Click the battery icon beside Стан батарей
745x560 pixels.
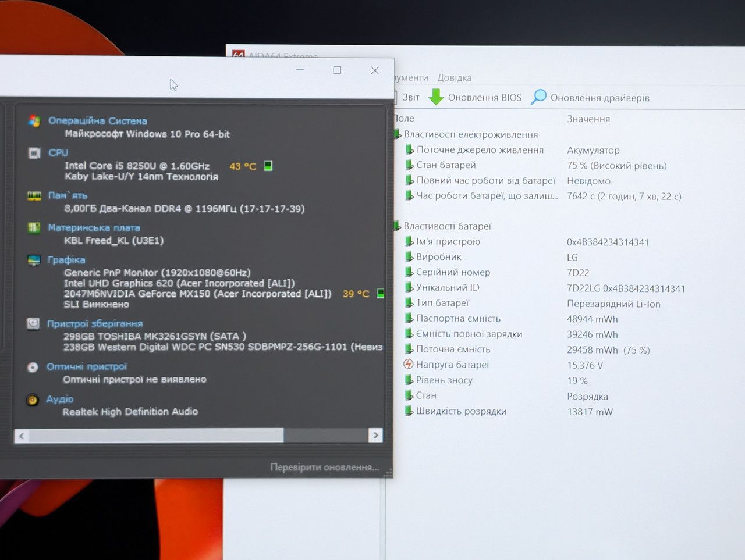tap(409, 165)
